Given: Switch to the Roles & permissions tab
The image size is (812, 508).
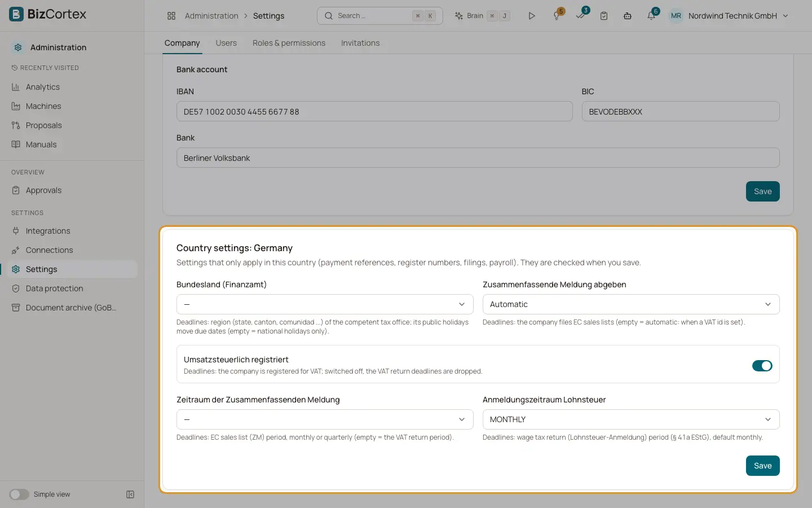Looking at the screenshot, I should 289,43.
